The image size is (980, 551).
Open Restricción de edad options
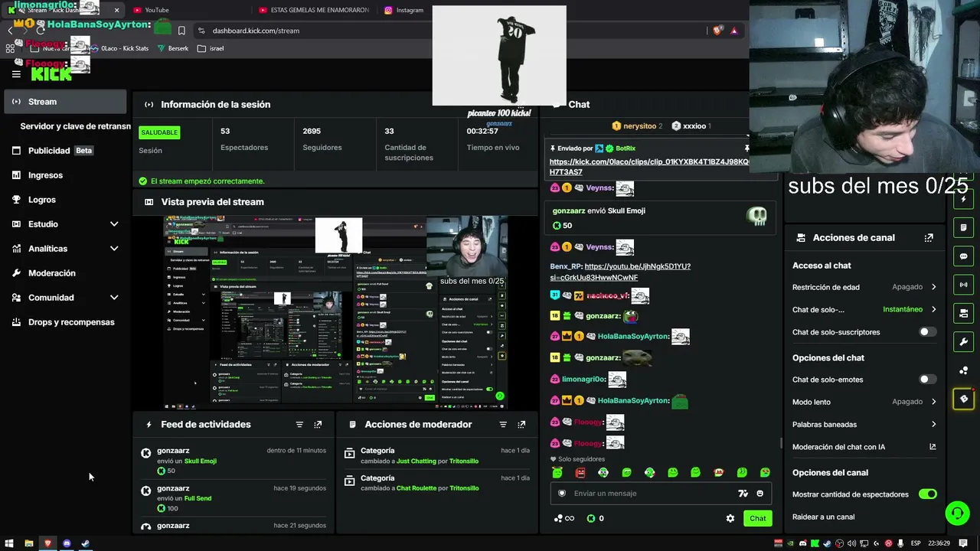(x=864, y=287)
